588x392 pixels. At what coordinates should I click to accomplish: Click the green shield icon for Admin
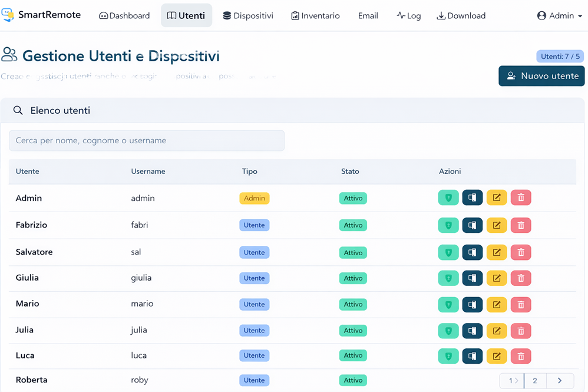coord(448,198)
